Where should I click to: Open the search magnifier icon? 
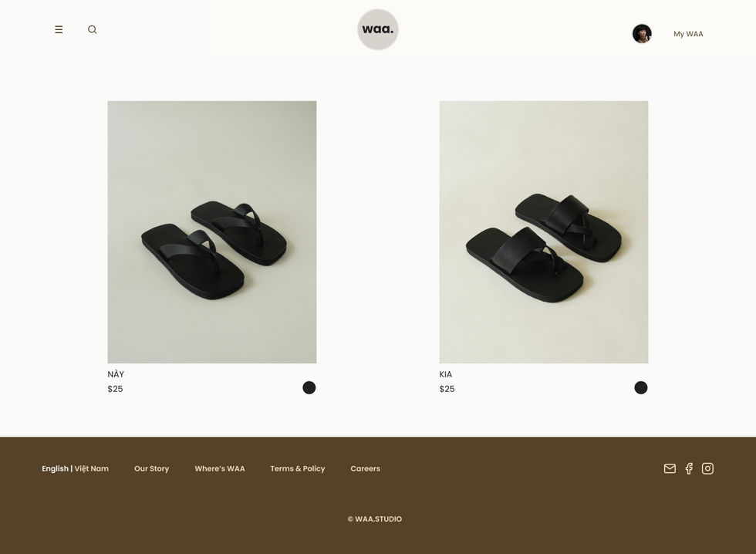[92, 29]
